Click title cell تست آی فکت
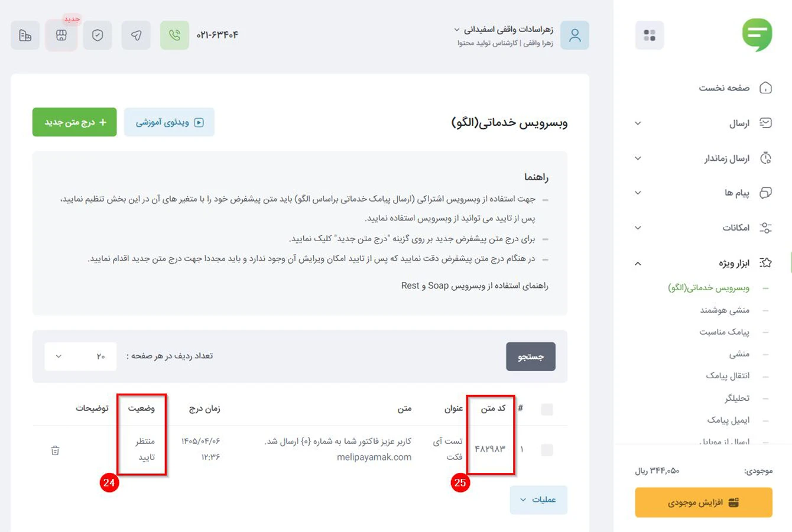 448,449
